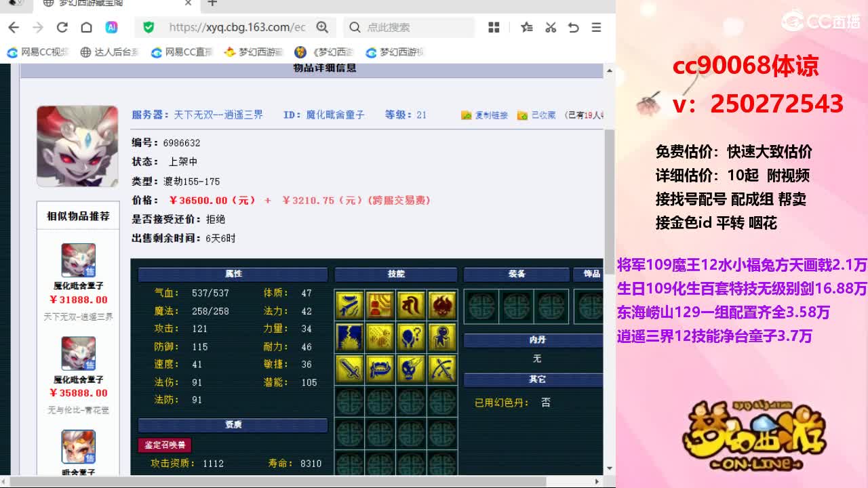Click the 属性 attributes panel header
This screenshot has height=488, width=868.
click(x=233, y=274)
